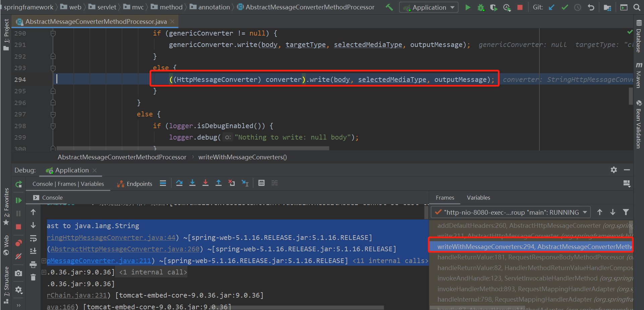Stop the application with red square in top toolbar
Viewport: 644px width, 310px height.
pos(520,7)
